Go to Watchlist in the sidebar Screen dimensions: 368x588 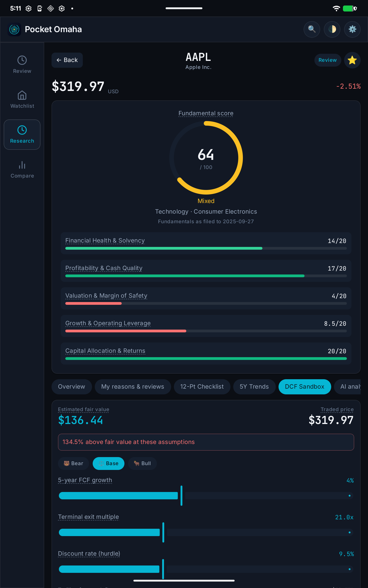point(22,100)
